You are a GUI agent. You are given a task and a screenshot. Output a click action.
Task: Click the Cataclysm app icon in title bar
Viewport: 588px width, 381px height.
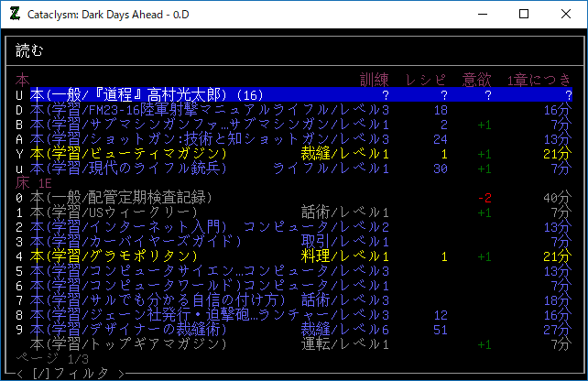pos(14,14)
